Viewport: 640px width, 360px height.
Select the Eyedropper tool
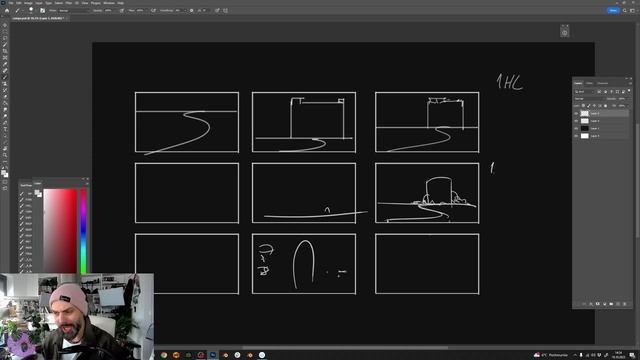tap(5, 64)
